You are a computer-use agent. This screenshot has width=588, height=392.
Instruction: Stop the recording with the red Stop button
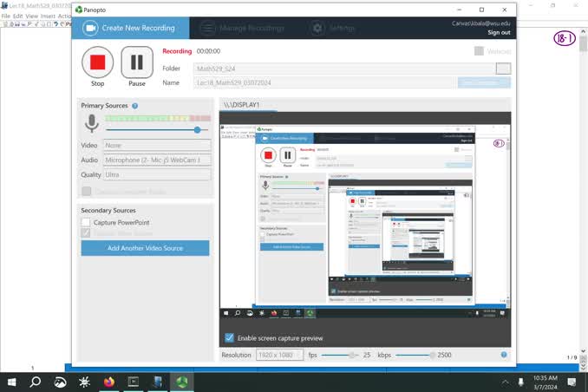[x=97, y=62]
